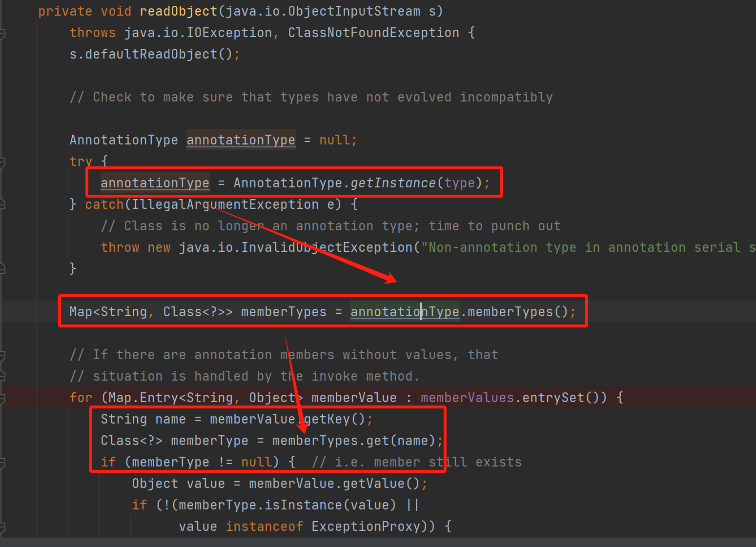Collapse the 'if (memberType != null)' fold marker
756x547 pixels.
tap(2, 463)
